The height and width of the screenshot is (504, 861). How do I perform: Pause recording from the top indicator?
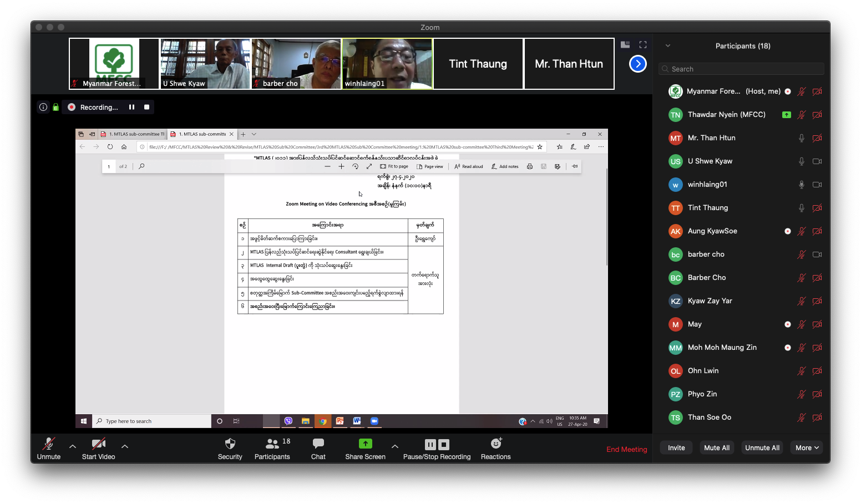131,107
